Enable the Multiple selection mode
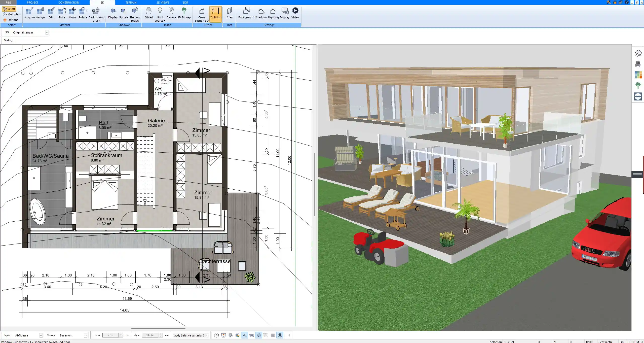This screenshot has height=343, width=644. (x=12, y=14)
